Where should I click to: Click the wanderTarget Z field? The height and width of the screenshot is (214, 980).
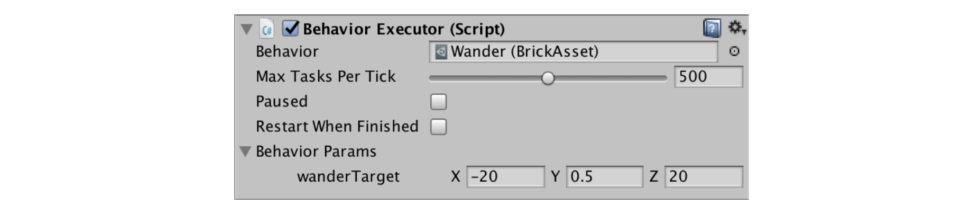[703, 176]
